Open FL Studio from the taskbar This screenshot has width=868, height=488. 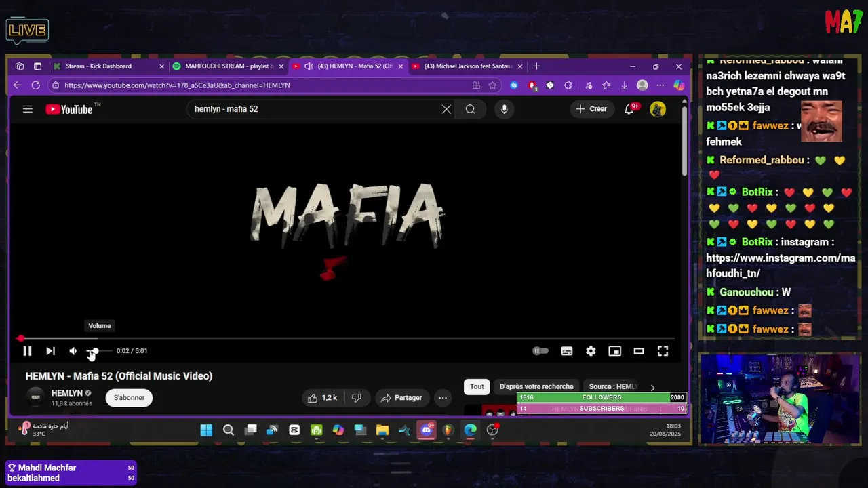(448, 430)
